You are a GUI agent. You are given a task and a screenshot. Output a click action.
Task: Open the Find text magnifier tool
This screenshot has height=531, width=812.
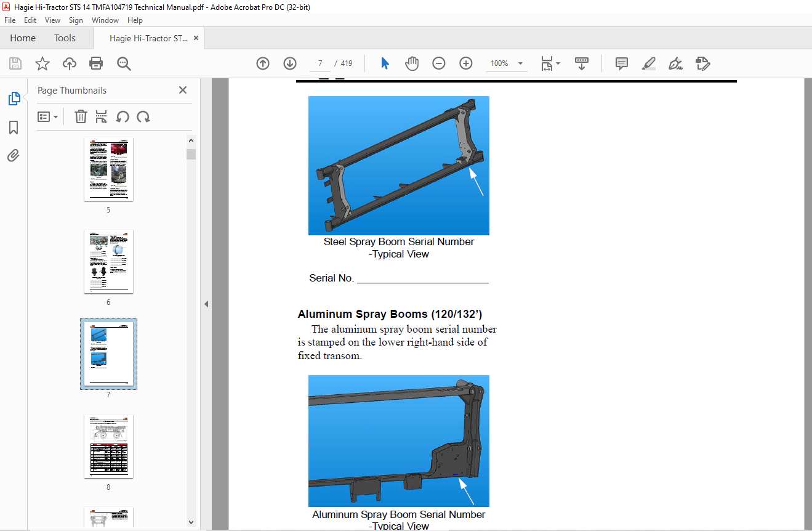[x=124, y=63]
